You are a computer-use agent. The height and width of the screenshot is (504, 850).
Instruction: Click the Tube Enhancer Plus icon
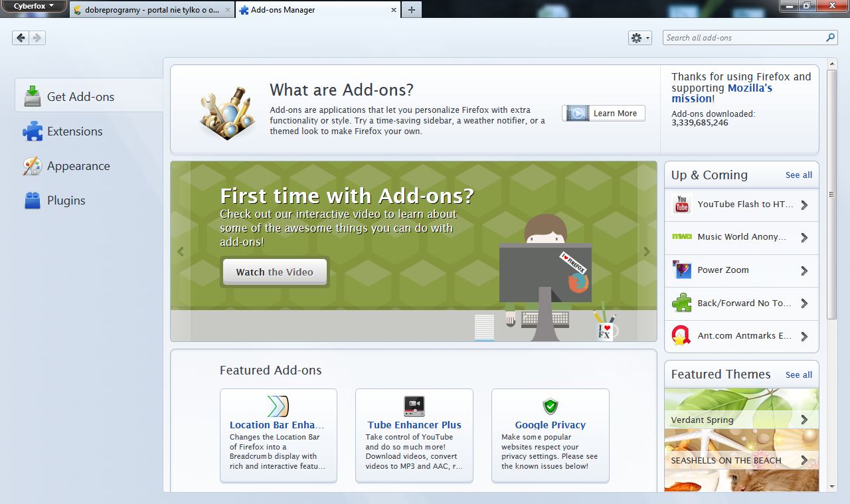coord(414,406)
